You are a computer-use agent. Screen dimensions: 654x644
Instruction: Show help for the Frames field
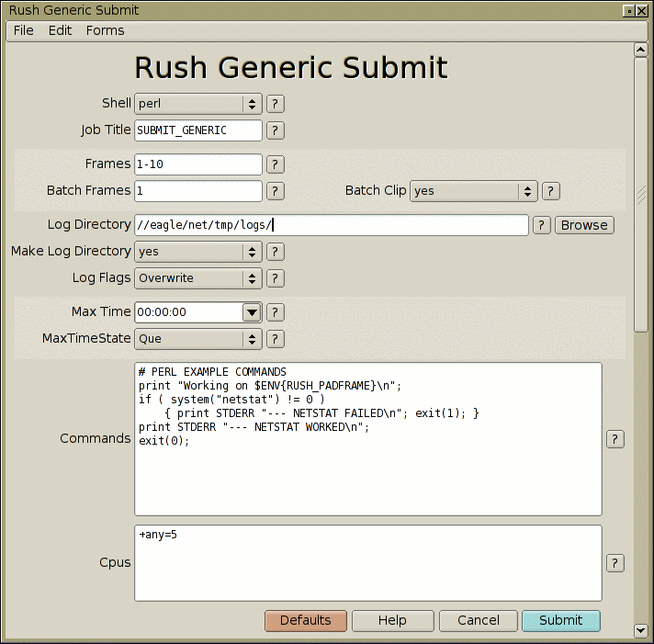(276, 164)
